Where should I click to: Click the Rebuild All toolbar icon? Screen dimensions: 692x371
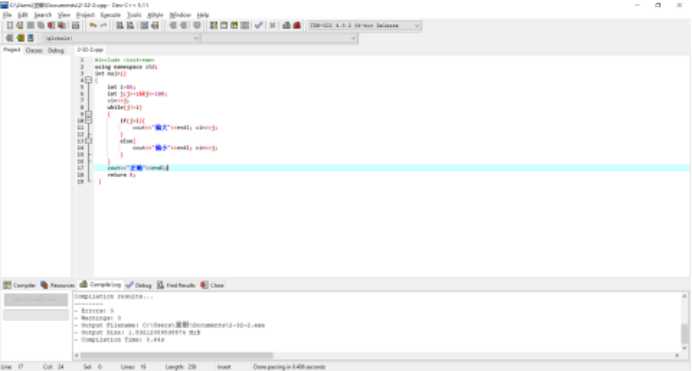(x=245, y=26)
